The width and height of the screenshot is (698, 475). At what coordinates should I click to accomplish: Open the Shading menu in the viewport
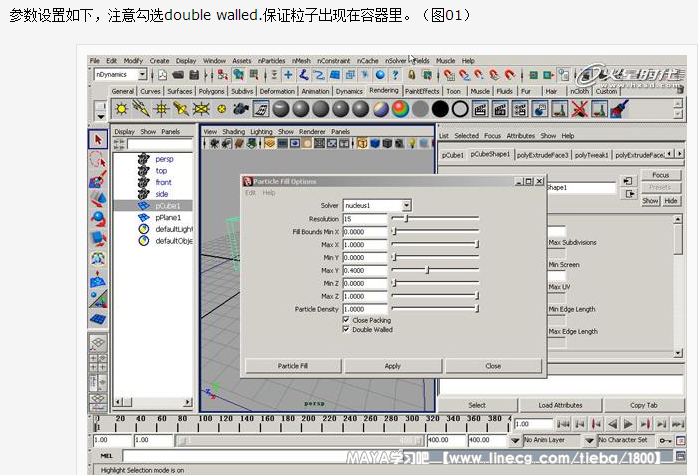234,132
